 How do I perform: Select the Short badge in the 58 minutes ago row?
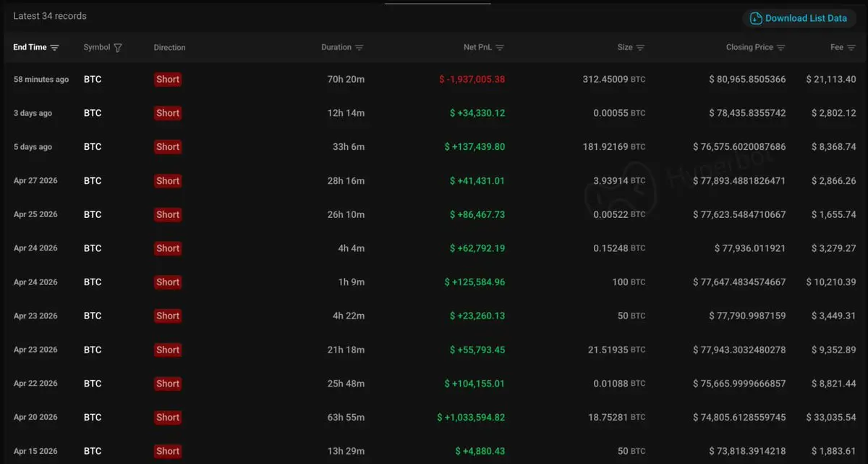[x=168, y=80]
